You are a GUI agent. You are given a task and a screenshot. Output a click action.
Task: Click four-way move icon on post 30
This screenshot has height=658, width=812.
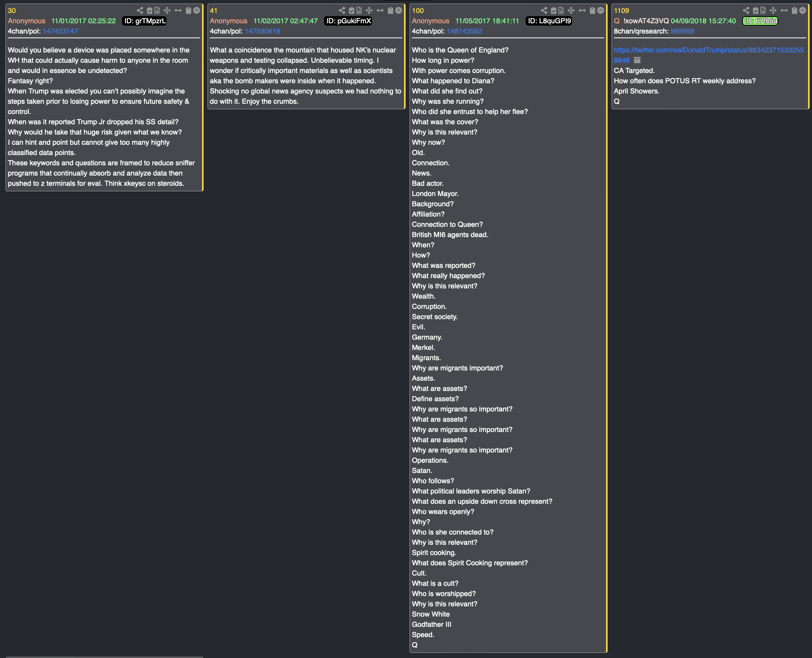click(x=167, y=11)
